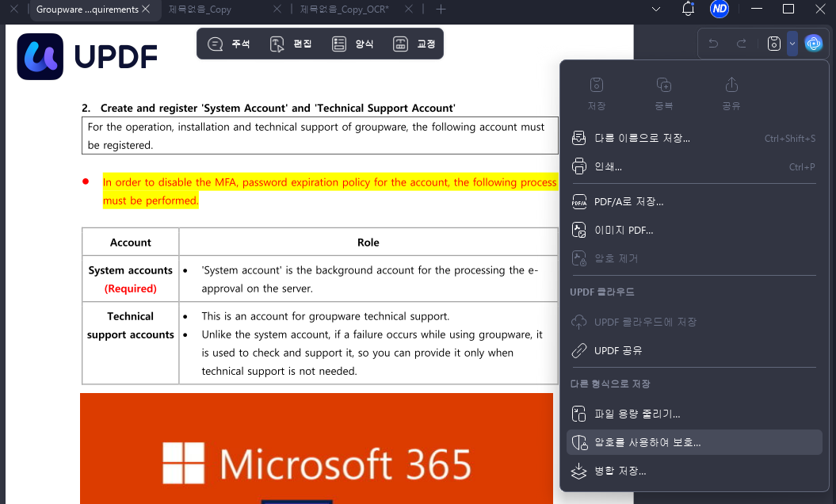
Task: Click the 'Account' table header cell
Action: (x=130, y=242)
